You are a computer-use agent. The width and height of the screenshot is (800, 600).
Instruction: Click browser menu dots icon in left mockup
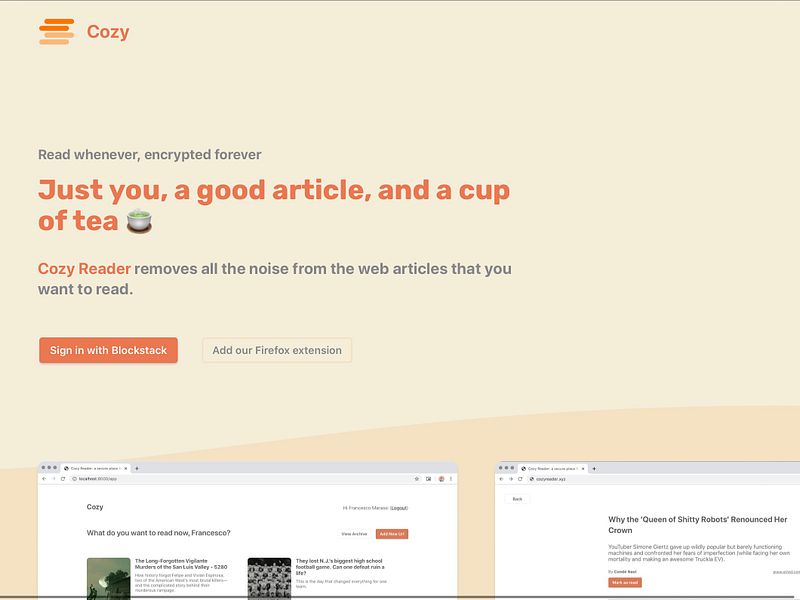[451, 479]
